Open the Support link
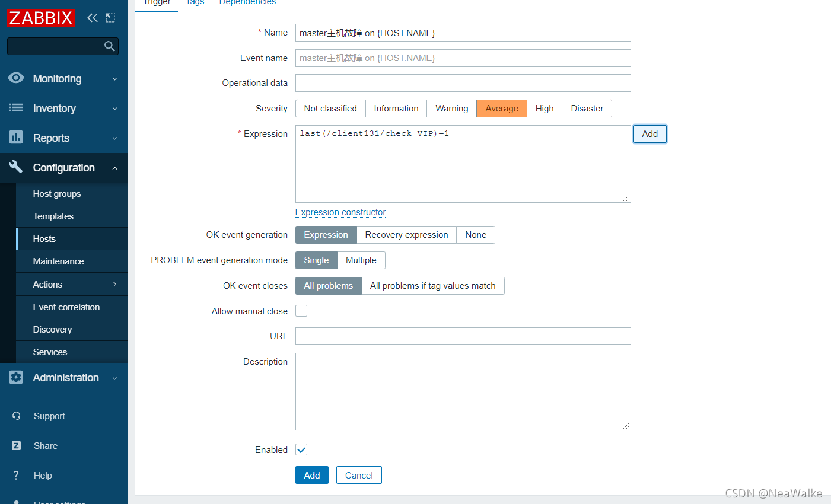Image resolution: width=831 pixels, height=504 pixels. [x=49, y=416]
